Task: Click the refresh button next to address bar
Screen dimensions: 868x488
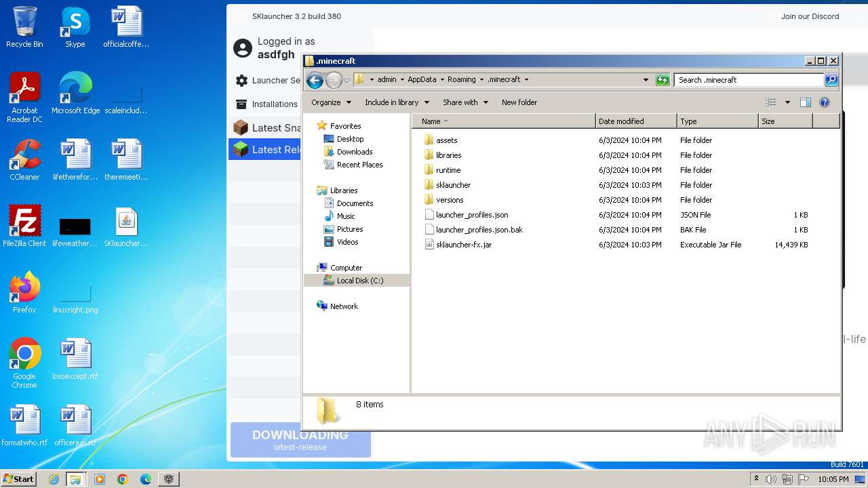Action: (663, 80)
